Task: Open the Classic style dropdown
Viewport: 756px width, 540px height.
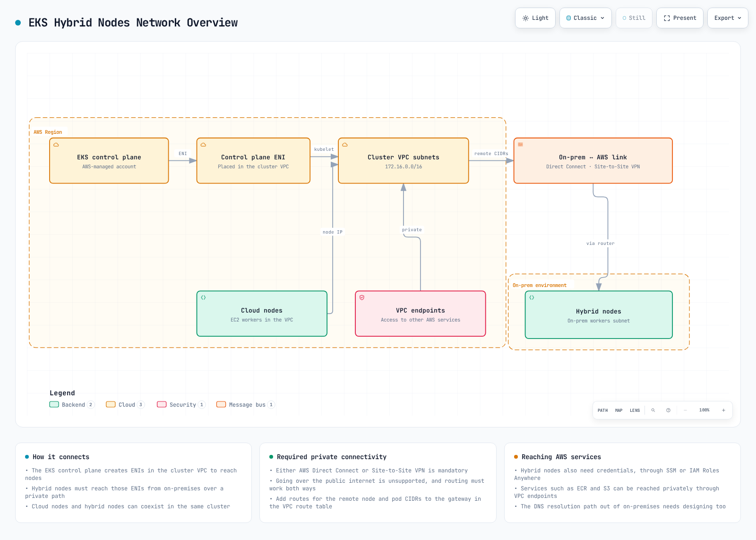Action: 585,18
